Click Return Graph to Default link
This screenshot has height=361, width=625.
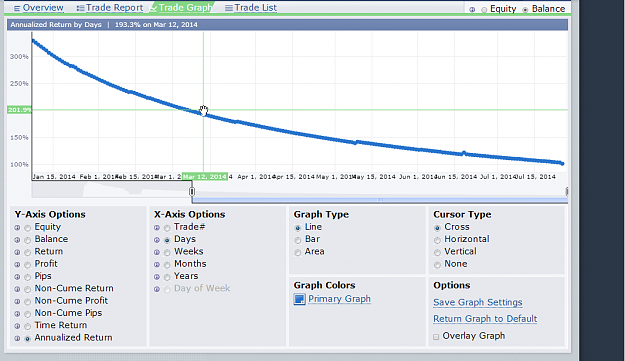pos(485,319)
